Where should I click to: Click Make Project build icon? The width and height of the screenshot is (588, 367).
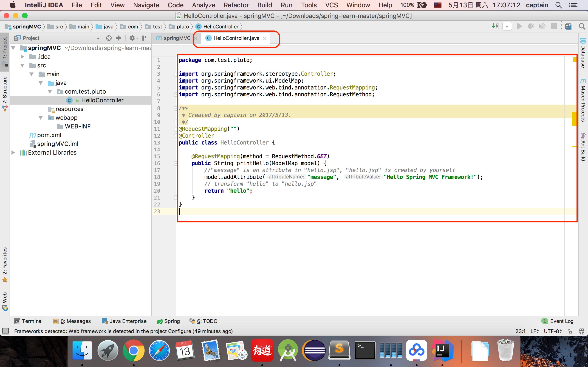tap(495, 26)
